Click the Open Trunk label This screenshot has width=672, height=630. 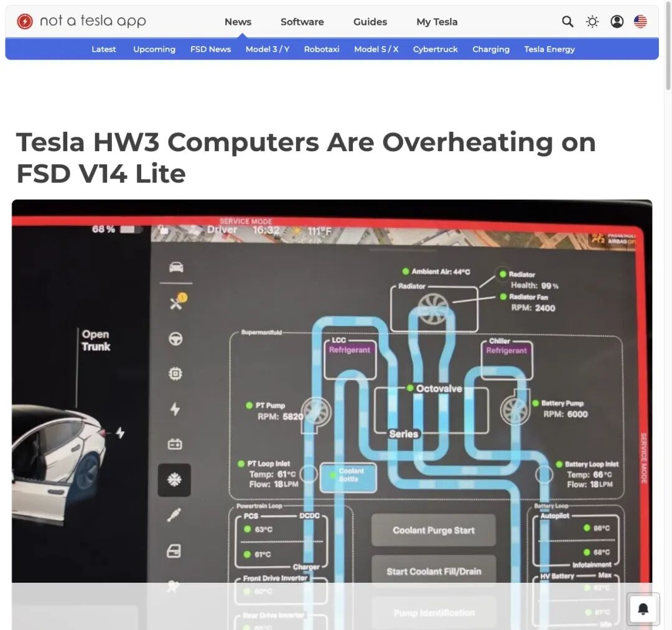pyautogui.click(x=96, y=340)
